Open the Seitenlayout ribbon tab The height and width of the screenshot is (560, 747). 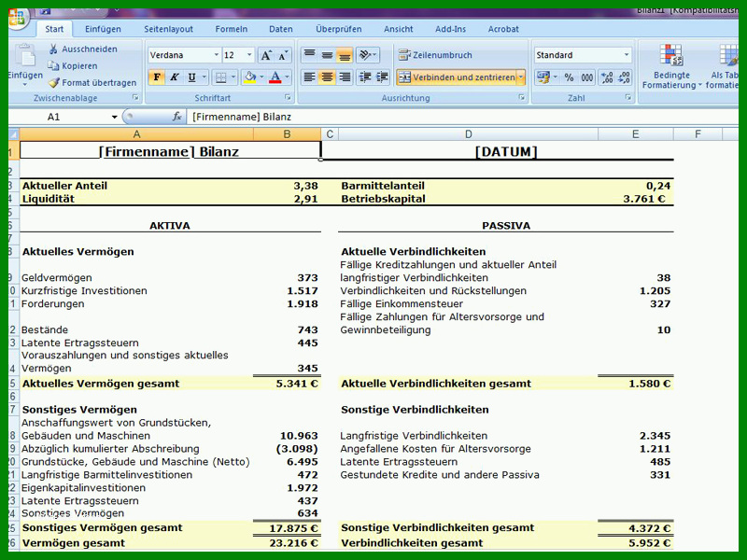169,29
